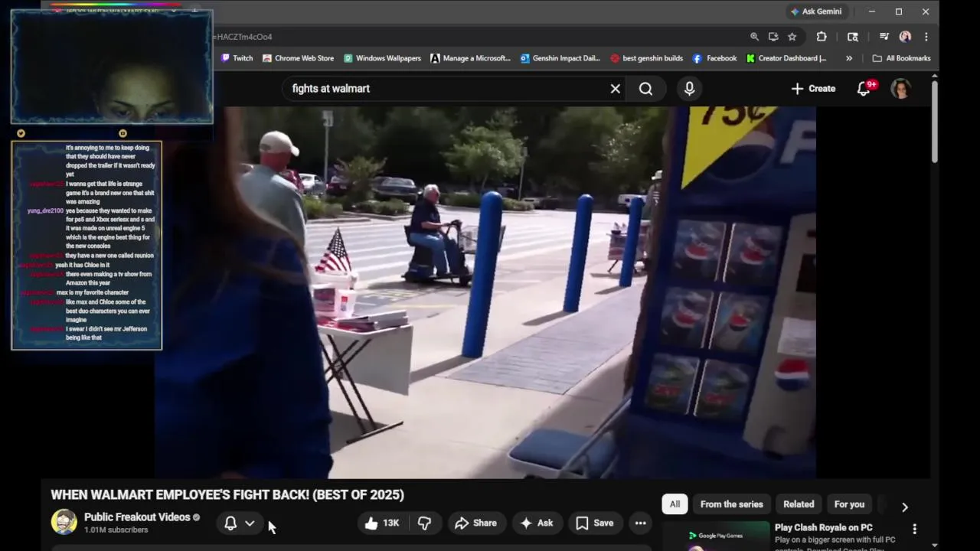980x551 pixels.
Task: Click the video title text
Action: [x=227, y=494]
